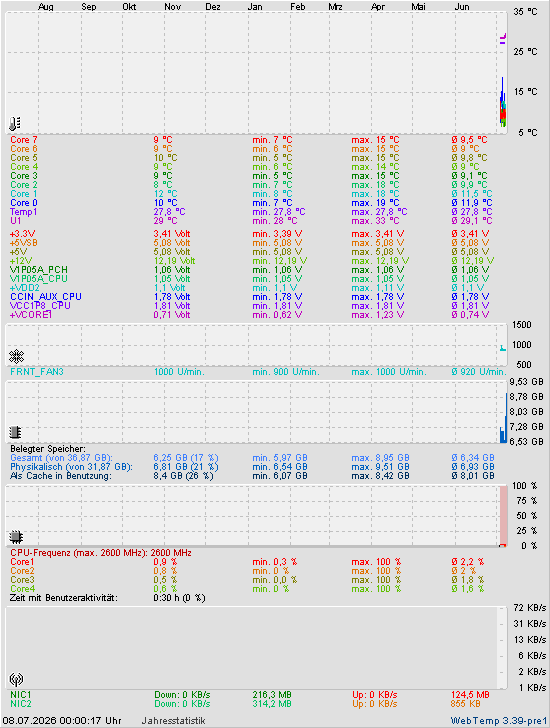
Task: Click the Belegter Speicher heading
Action: tap(48, 449)
